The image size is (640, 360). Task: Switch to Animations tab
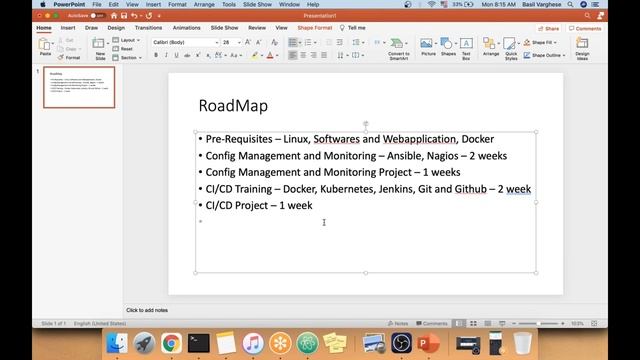(187, 28)
